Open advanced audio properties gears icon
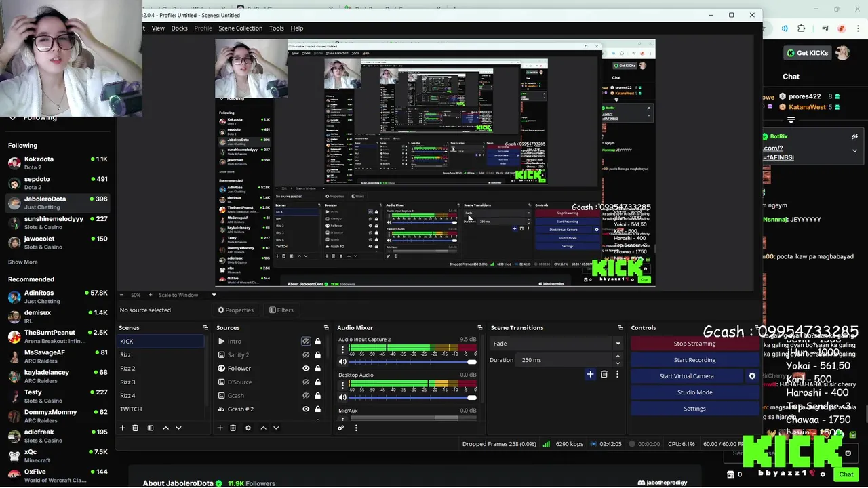The height and width of the screenshot is (488, 868). (x=341, y=428)
